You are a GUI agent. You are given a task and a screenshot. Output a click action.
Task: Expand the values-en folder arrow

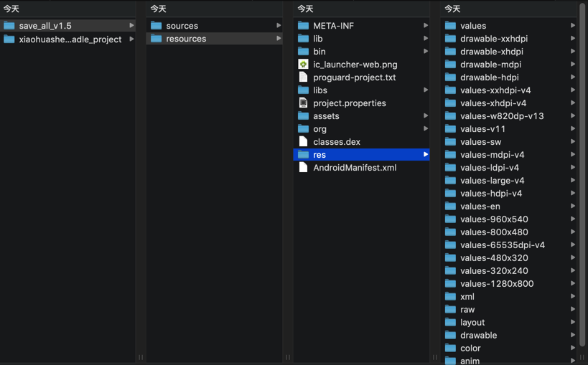[x=573, y=206]
